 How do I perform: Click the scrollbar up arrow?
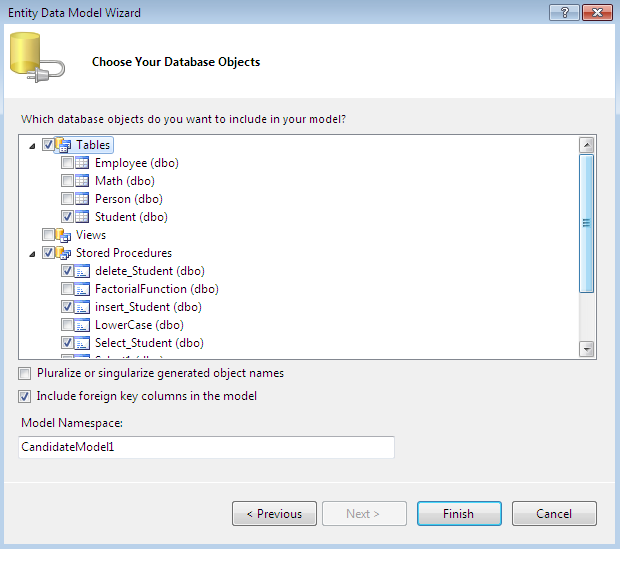click(x=586, y=145)
